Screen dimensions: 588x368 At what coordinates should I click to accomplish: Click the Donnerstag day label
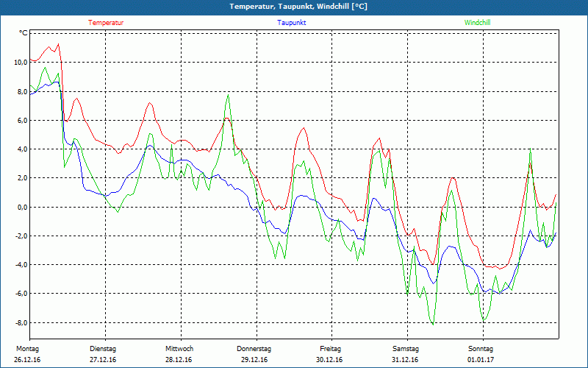254,349
